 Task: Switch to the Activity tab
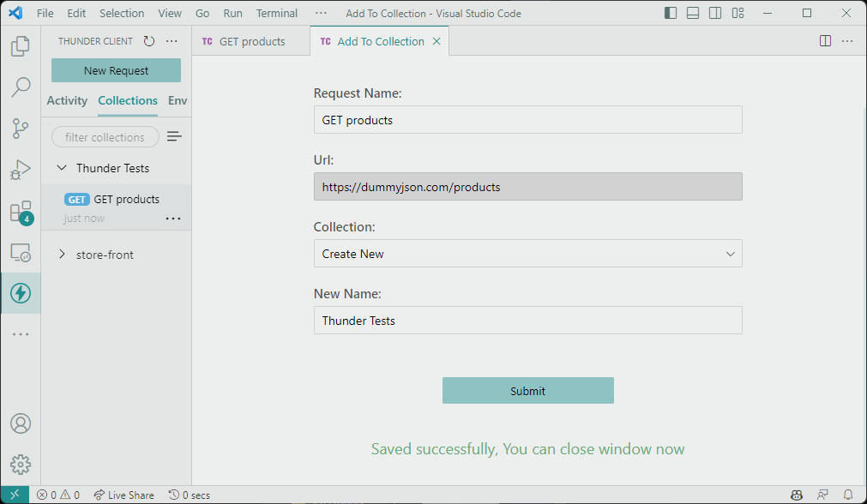click(67, 100)
